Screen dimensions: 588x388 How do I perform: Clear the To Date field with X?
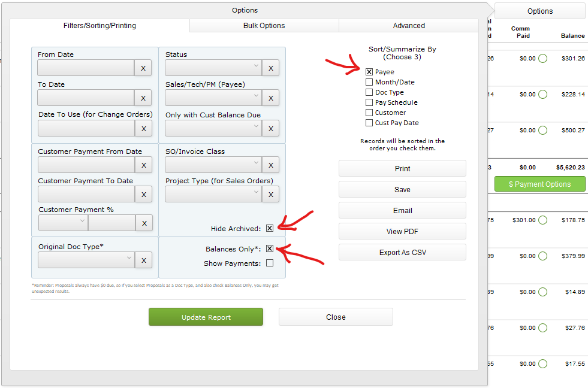click(143, 98)
